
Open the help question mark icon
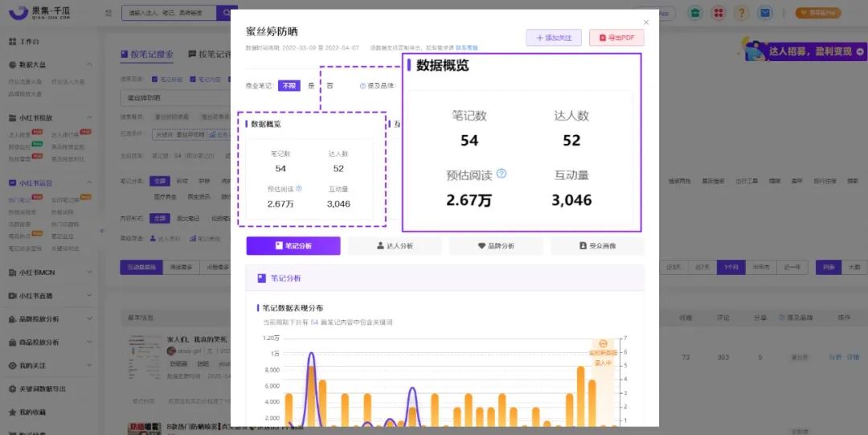[x=742, y=13]
